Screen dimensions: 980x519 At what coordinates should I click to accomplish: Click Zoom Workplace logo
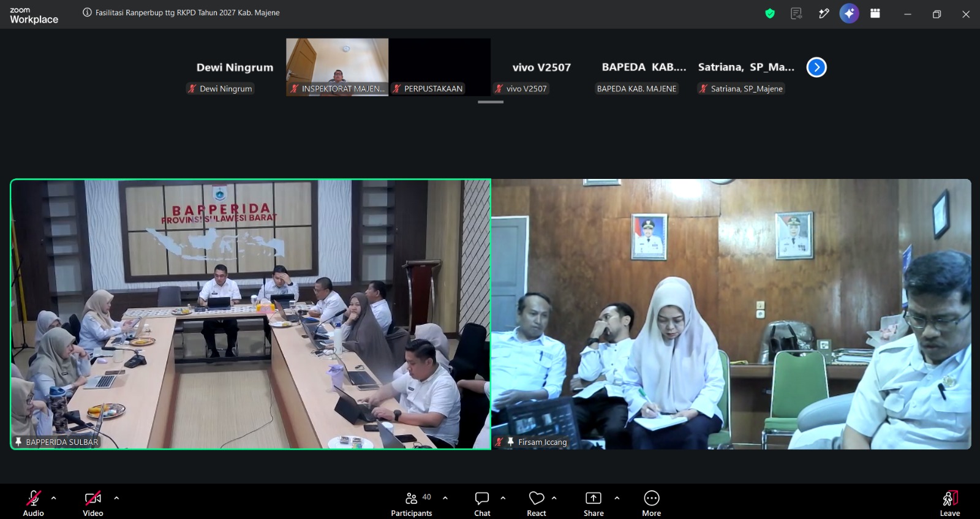tap(34, 15)
